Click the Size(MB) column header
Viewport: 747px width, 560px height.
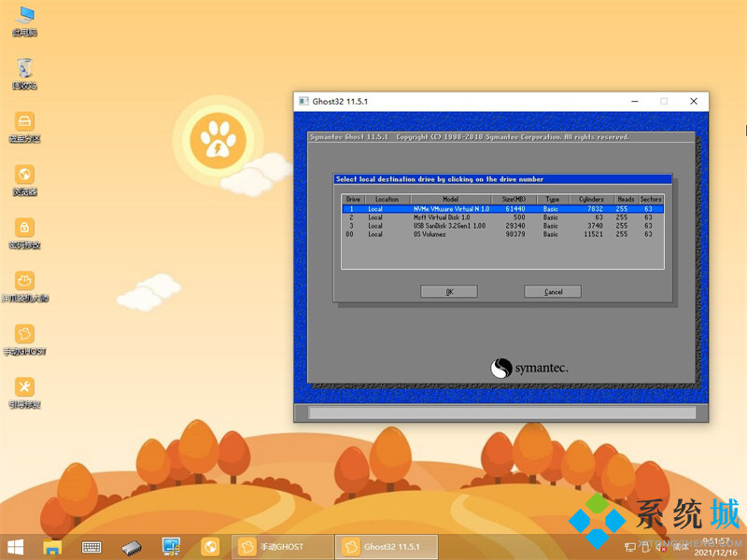(x=514, y=199)
